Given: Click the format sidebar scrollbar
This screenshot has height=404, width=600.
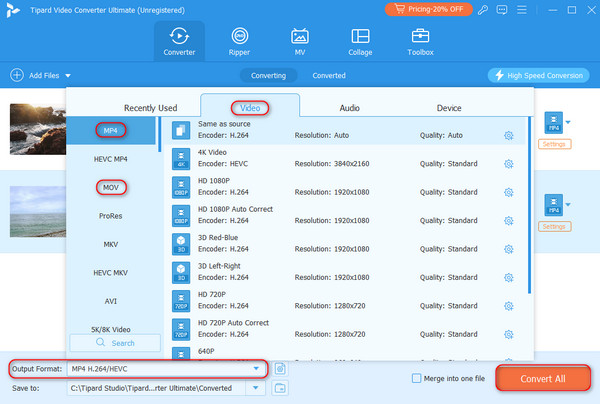Looking at the screenshot, I should [x=160, y=134].
